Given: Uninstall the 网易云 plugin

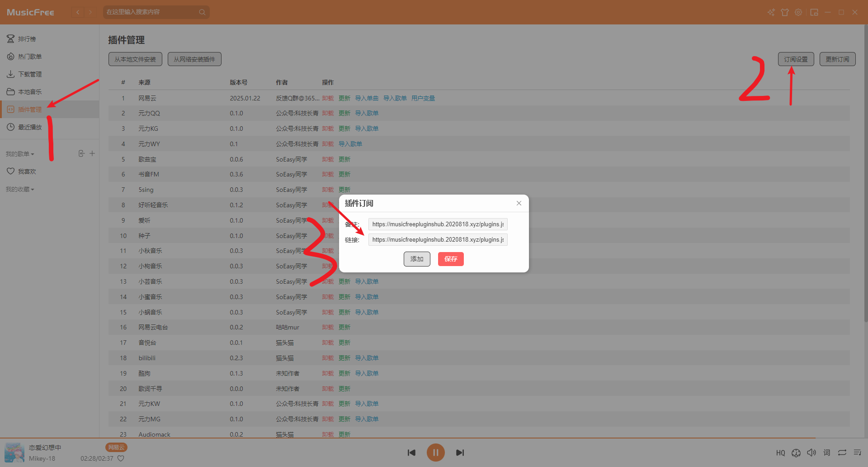Looking at the screenshot, I should click(328, 98).
